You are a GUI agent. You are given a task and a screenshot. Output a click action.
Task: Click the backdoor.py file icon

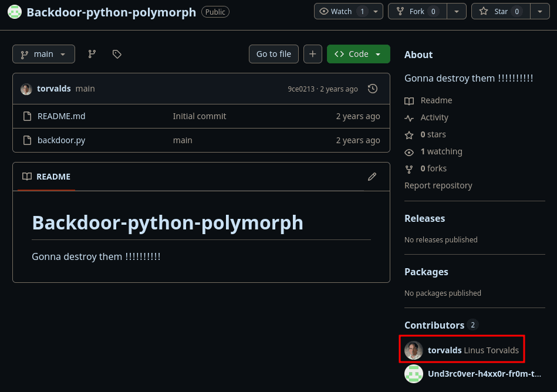point(27,140)
